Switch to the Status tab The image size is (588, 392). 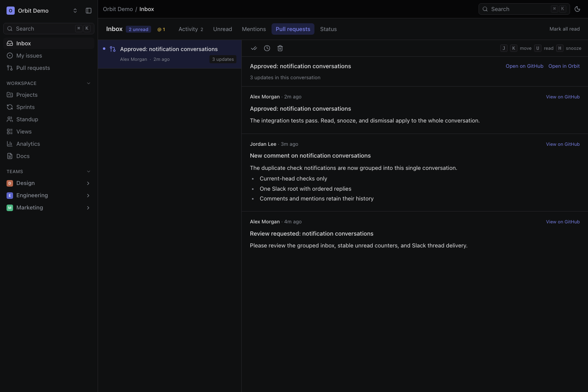[x=328, y=29]
